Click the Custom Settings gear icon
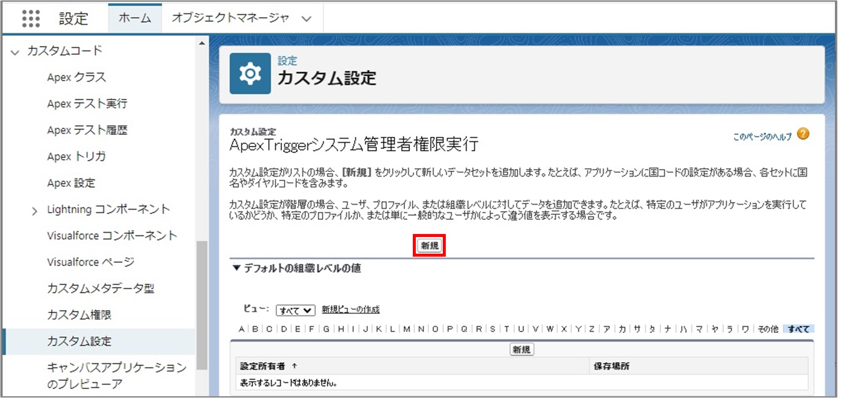Viewport: 868px width, 400px height. pyautogui.click(x=250, y=74)
